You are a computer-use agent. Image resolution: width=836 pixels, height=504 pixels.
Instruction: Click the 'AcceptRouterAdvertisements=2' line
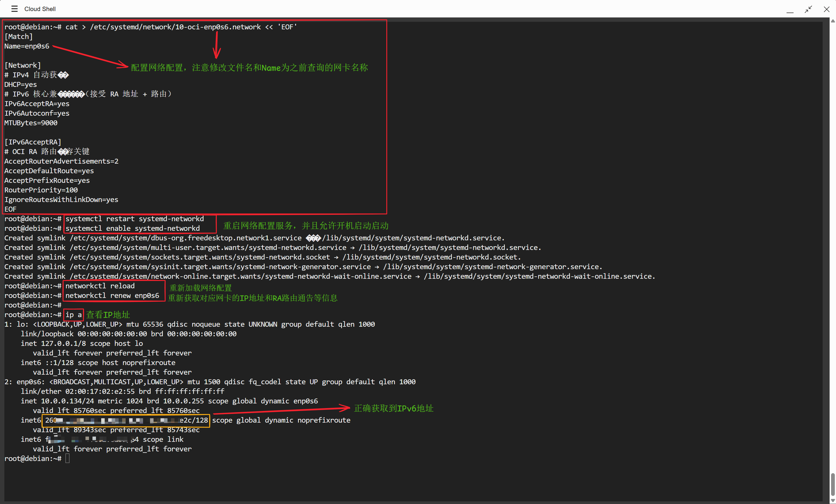(61, 161)
